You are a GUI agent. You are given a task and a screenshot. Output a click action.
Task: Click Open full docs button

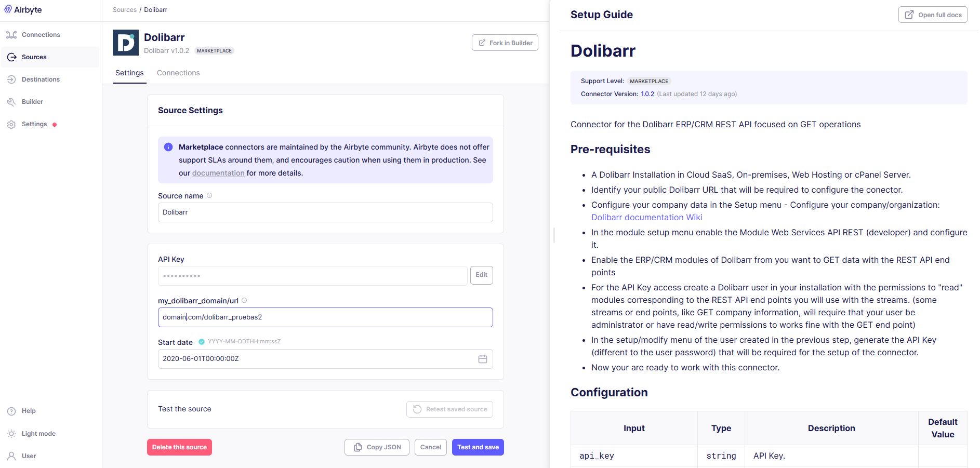tap(933, 15)
